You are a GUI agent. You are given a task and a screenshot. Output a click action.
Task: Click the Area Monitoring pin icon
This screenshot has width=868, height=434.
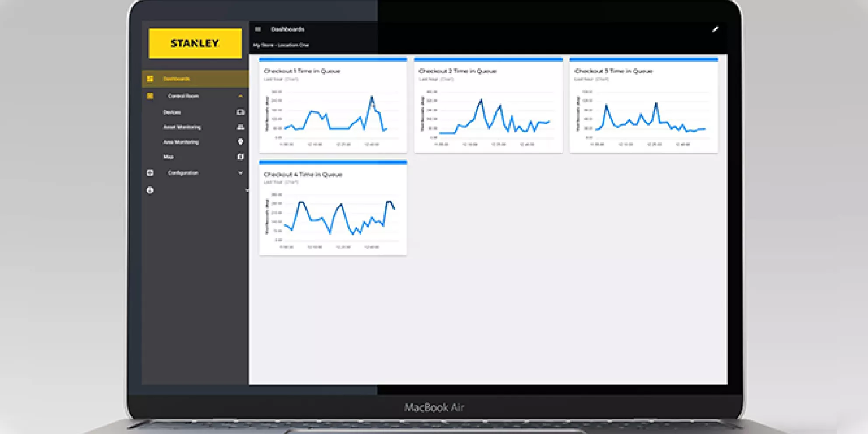[x=240, y=142]
